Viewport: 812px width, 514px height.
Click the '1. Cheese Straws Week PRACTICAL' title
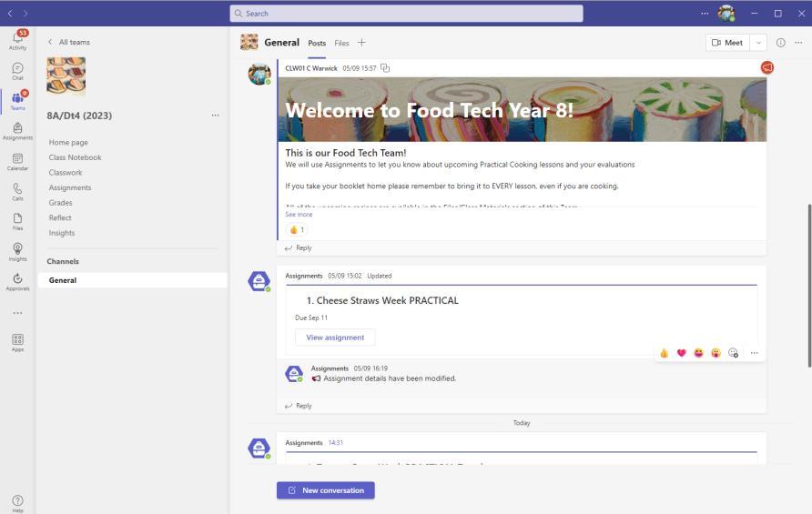pos(382,300)
